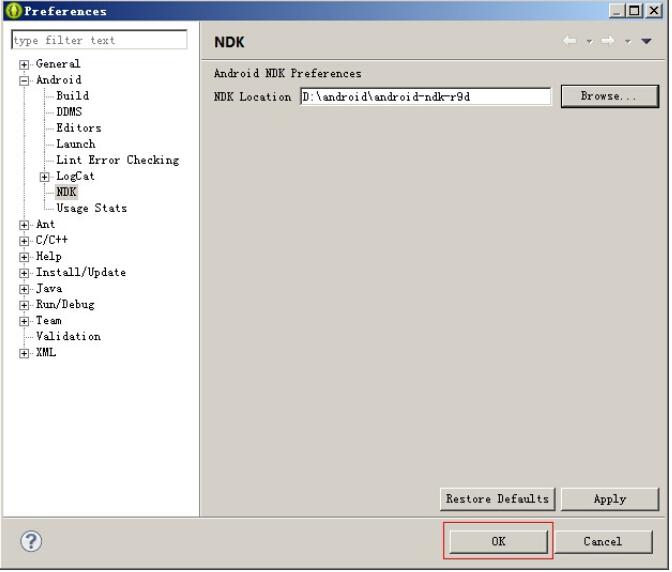Open the help question mark icon
The height and width of the screenshot is (572, 672).
31,542
